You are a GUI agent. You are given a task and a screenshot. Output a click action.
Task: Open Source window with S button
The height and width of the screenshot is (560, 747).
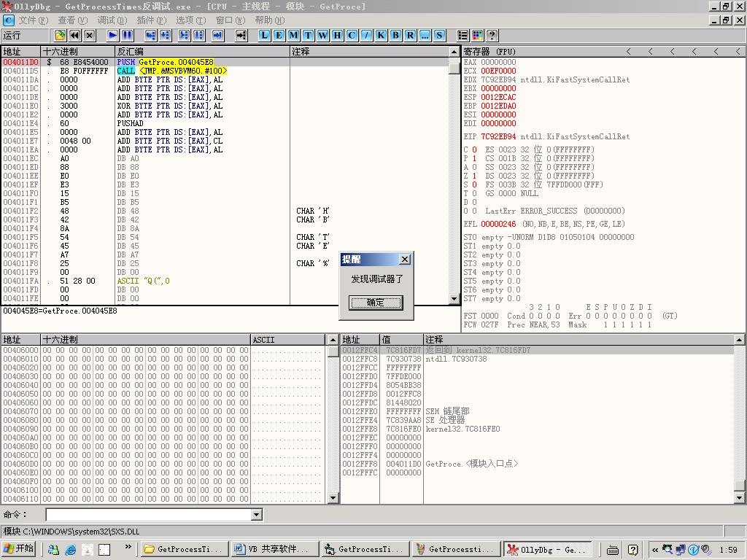click(x=440, y=35)
